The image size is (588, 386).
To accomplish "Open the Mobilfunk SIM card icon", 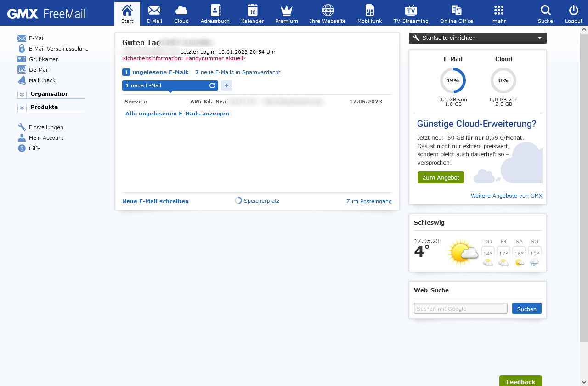I will coord(370,14).
